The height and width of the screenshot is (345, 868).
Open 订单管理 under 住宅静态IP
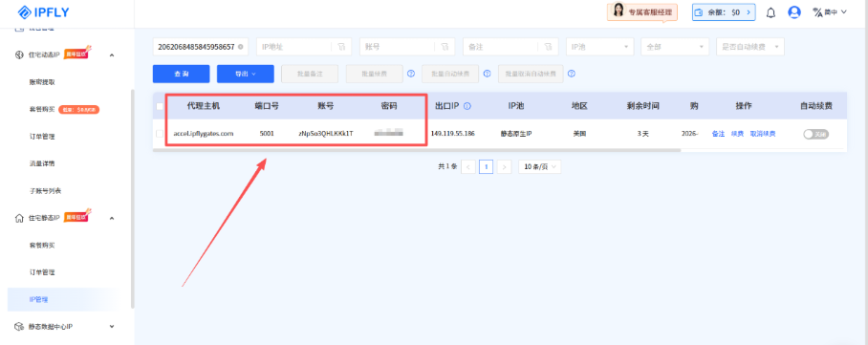pyautogui.click(x=42, y=272)
